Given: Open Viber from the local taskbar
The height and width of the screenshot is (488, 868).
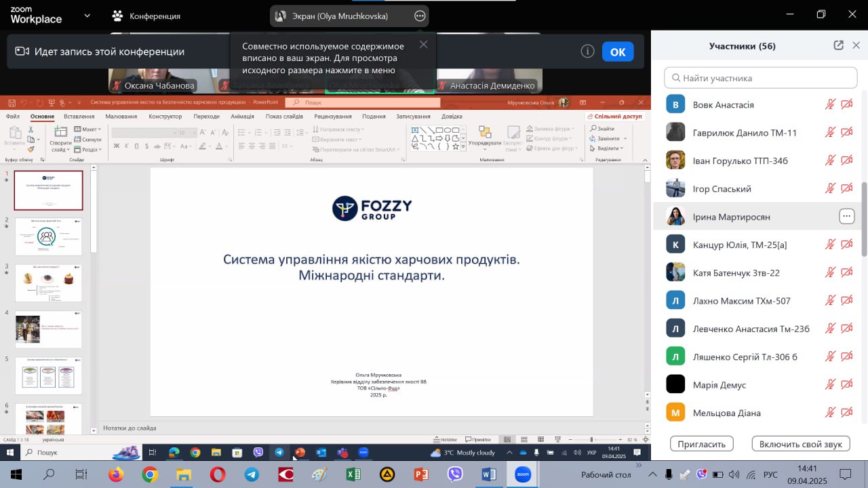Looking at the screenshot, I should point(455,474).
